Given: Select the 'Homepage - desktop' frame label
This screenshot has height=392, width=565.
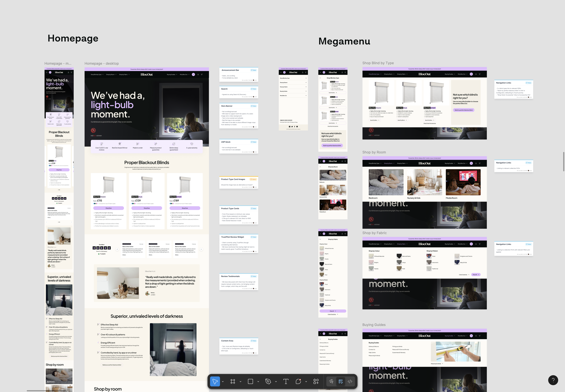Looking at the screenshot, I should (x=102, y=63).
